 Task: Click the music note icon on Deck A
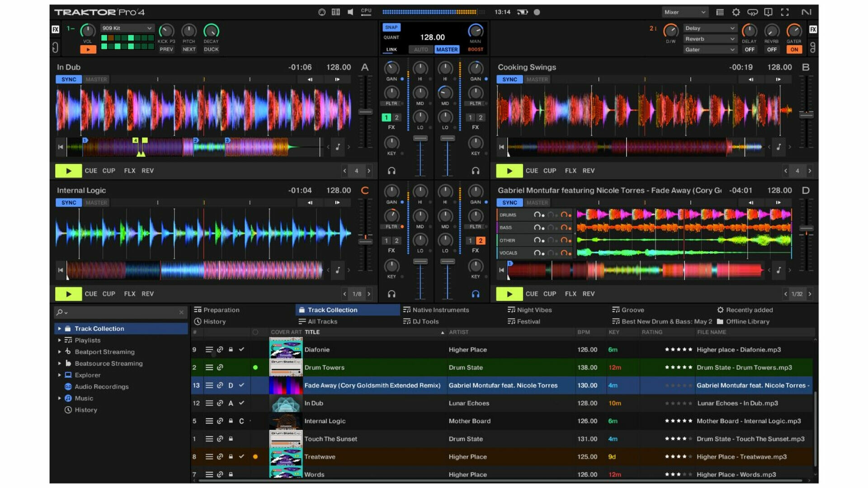pyautogui.click(x=338, y=147)
